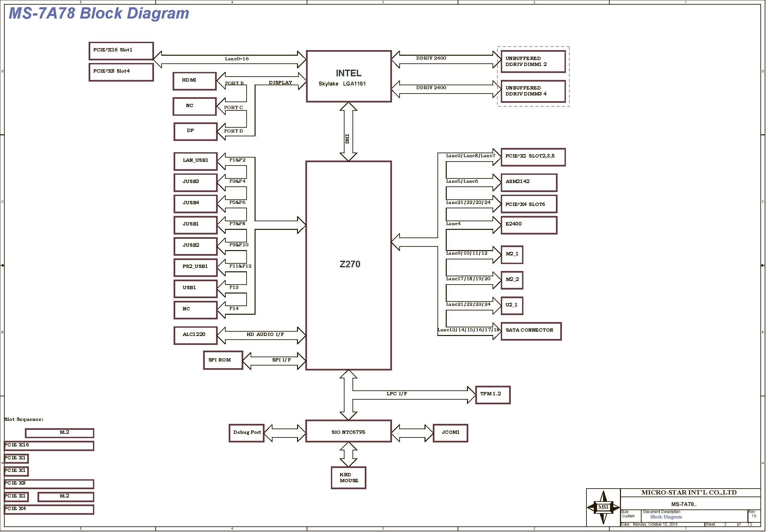This screenshot has width=769, height=532.
Task: Click the INTEL Skylake LGA1151 block
Action: [x=348, y=77]
